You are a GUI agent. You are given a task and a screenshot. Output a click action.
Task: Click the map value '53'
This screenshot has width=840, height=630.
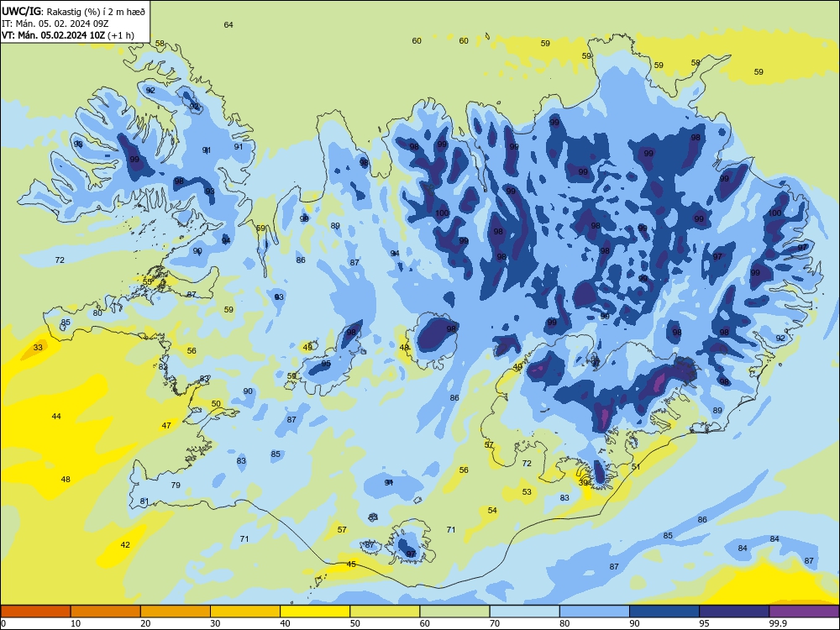(x=528, y=491)
